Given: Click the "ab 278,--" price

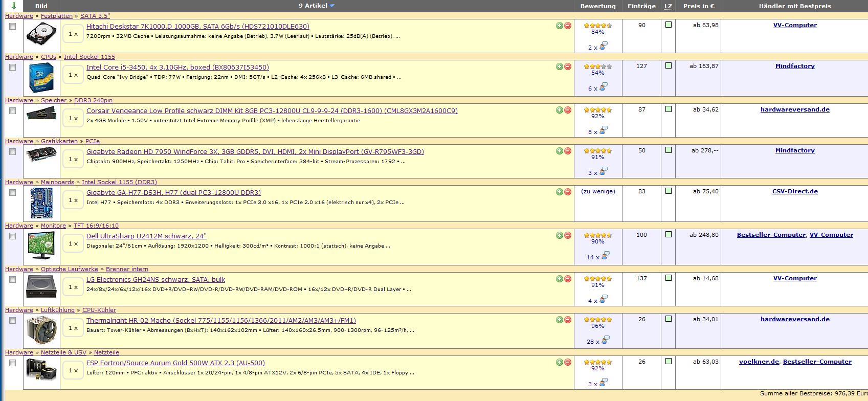Looking at the screenshot, I should pyautogui.click(x=705, y=150).
